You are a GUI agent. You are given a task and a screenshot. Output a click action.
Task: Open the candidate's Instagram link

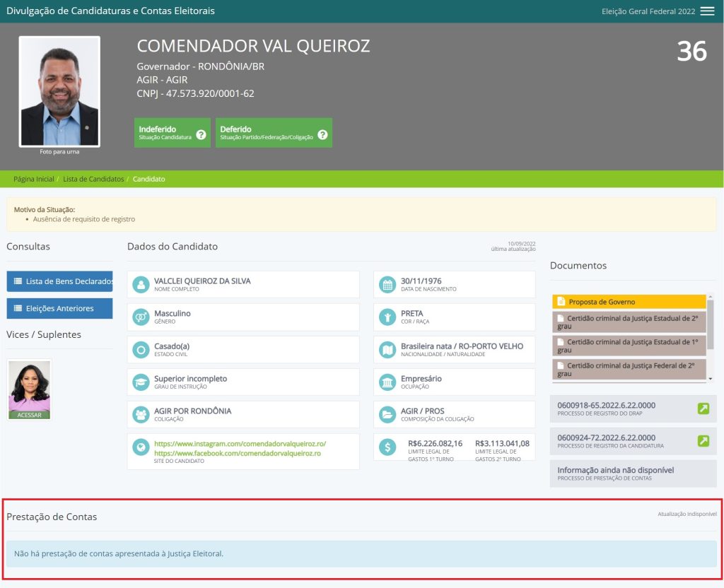pyautogui.click(x=240, y=444)
